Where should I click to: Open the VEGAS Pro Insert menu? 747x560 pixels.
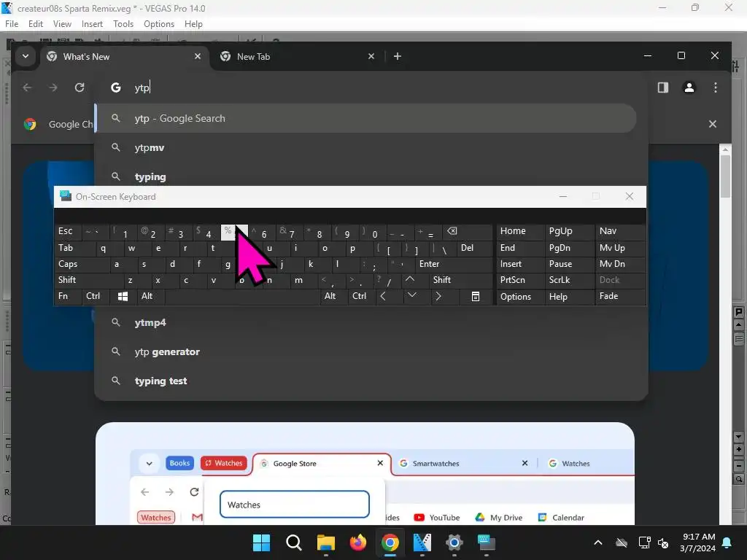92,24
